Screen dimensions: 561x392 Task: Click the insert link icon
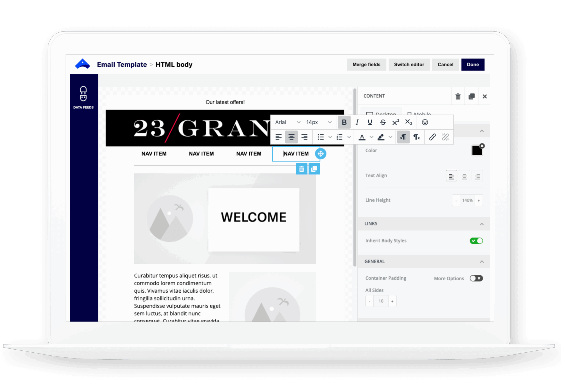click(432, 137)
